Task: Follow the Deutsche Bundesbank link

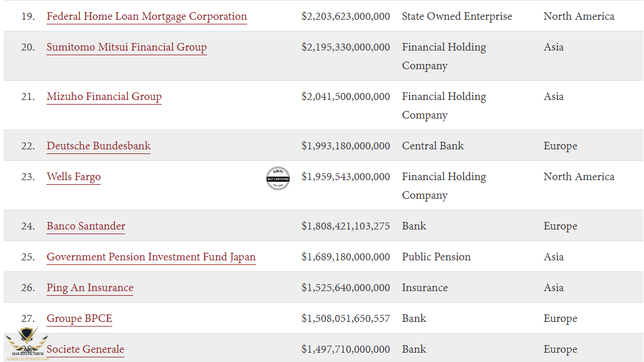Action: click(x=98, y=146)
